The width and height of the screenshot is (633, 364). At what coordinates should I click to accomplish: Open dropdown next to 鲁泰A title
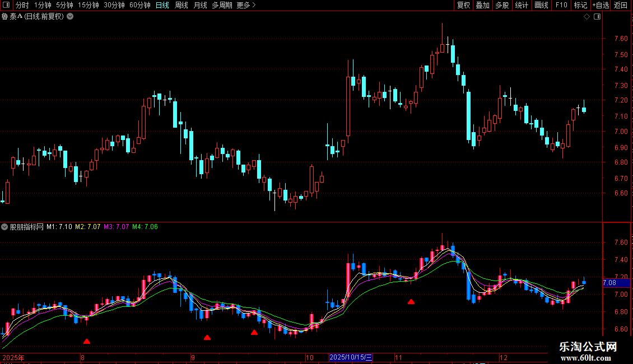pyautogui.click(x=70, y=17)
